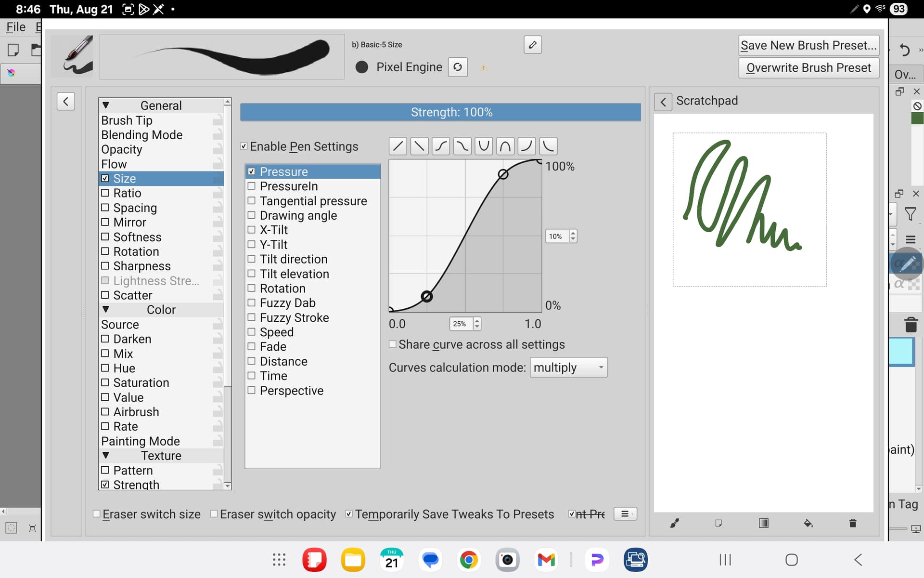Clear the scratchpad with the trash icon

point(853,523)
